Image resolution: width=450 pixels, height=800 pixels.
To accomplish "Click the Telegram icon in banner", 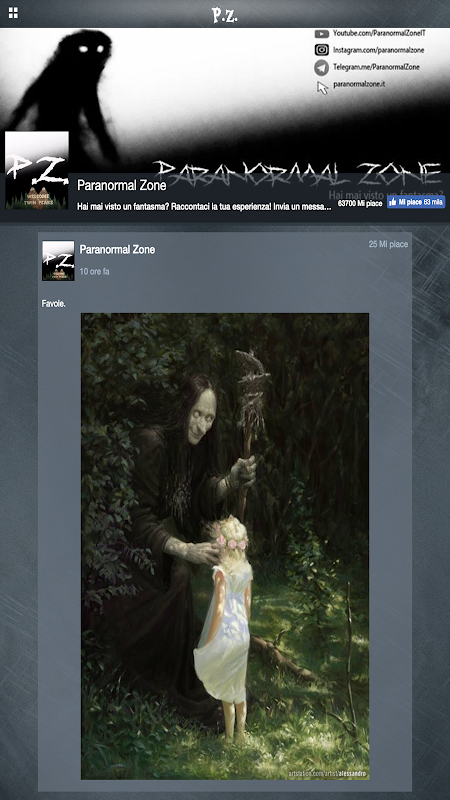I will click(321, 67).
